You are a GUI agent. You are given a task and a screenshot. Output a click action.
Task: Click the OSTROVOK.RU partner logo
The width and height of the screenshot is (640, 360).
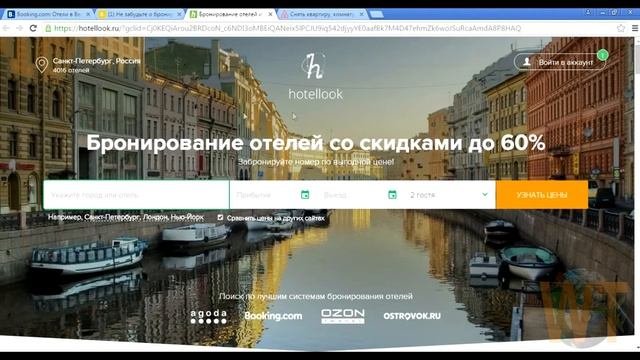click(412, 316)
